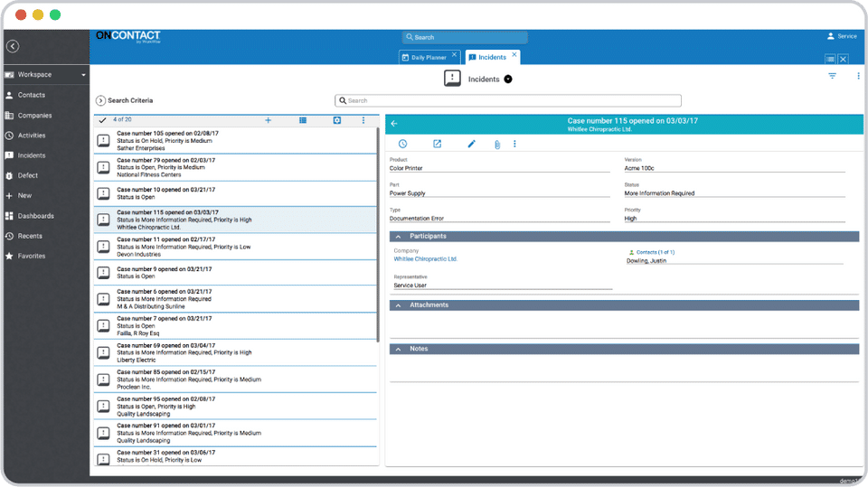Select Case number 6 M & A Distributing

click(x=235, y=299)
